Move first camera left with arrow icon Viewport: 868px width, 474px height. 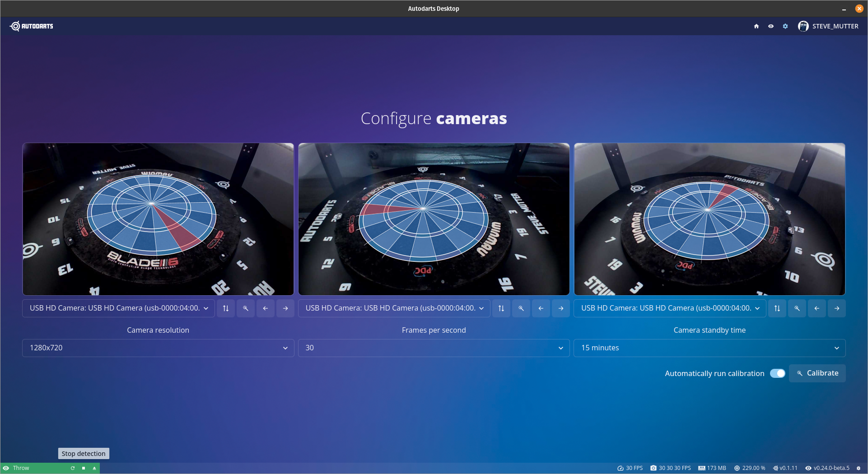coord(266,308)
